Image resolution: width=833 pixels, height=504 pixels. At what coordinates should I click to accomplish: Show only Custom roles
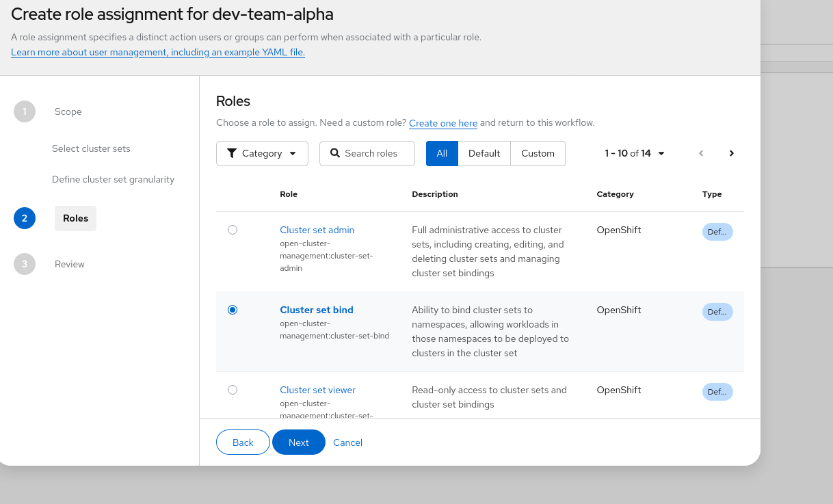click(x=538, y=153)
